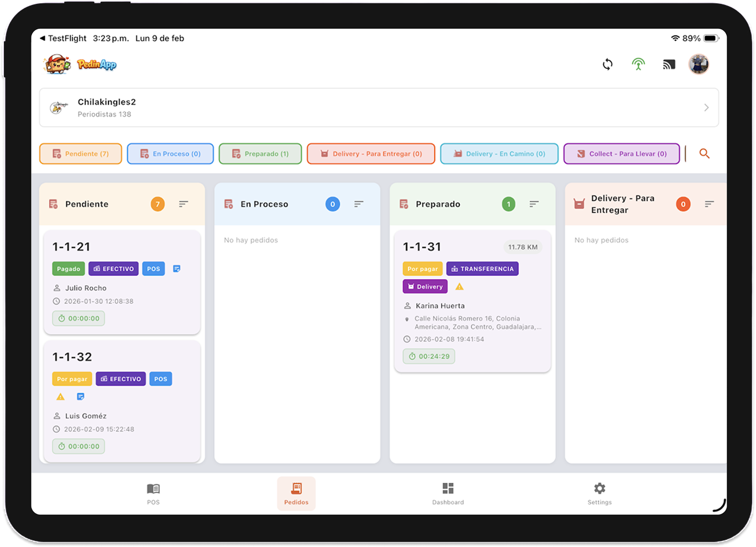Open order card 1-1-32 from Pendiente

122,401
